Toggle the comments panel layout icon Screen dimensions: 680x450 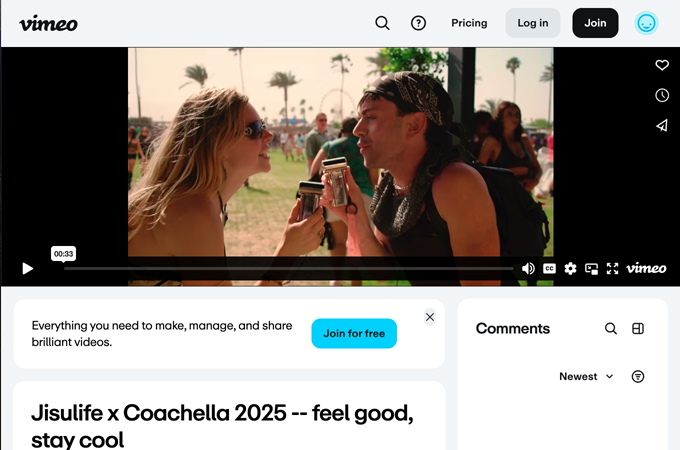pos(638,329)
